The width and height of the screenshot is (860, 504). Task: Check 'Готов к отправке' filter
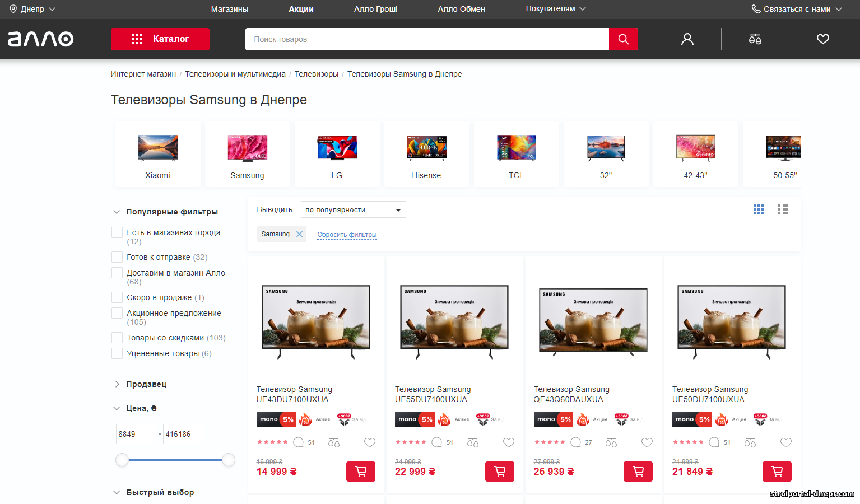point(117,257)
